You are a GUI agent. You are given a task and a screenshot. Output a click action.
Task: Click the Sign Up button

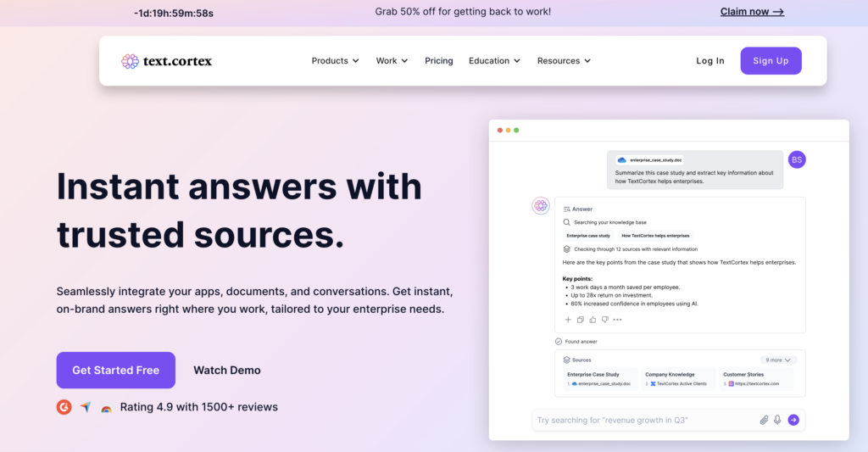click(771, 61)
